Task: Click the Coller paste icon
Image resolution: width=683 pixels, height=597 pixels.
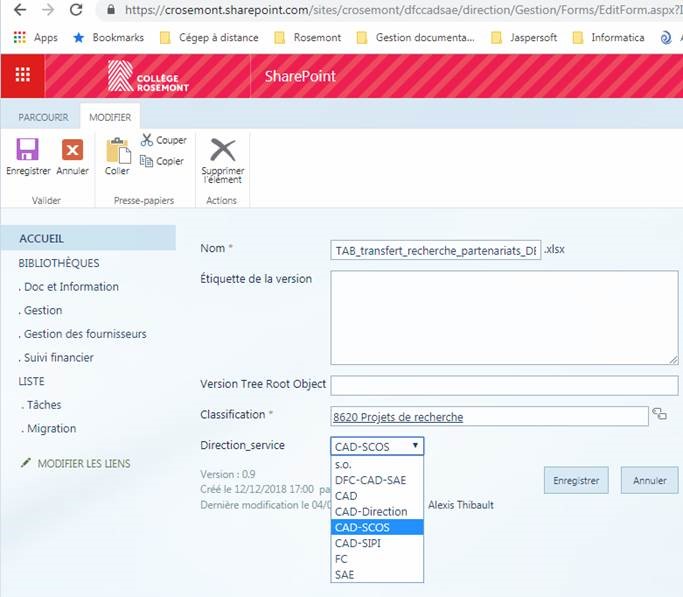Action: [117, 151]
